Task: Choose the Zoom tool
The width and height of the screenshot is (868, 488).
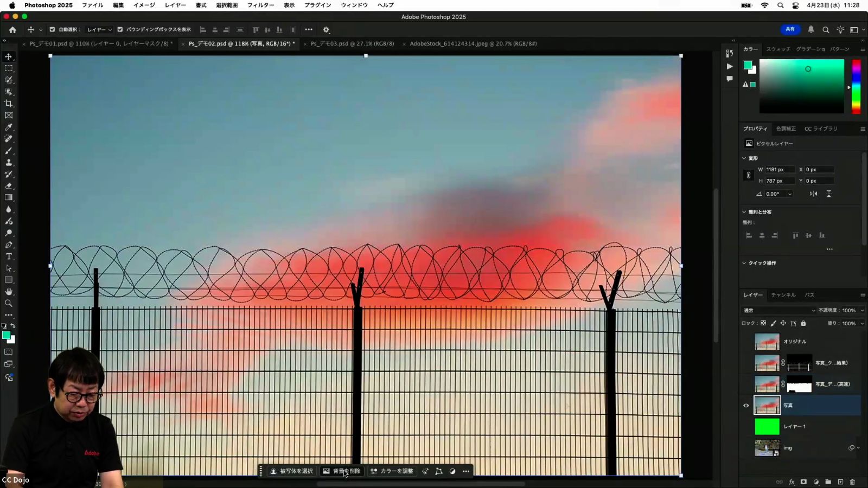Action: click(x=9, y=304)
